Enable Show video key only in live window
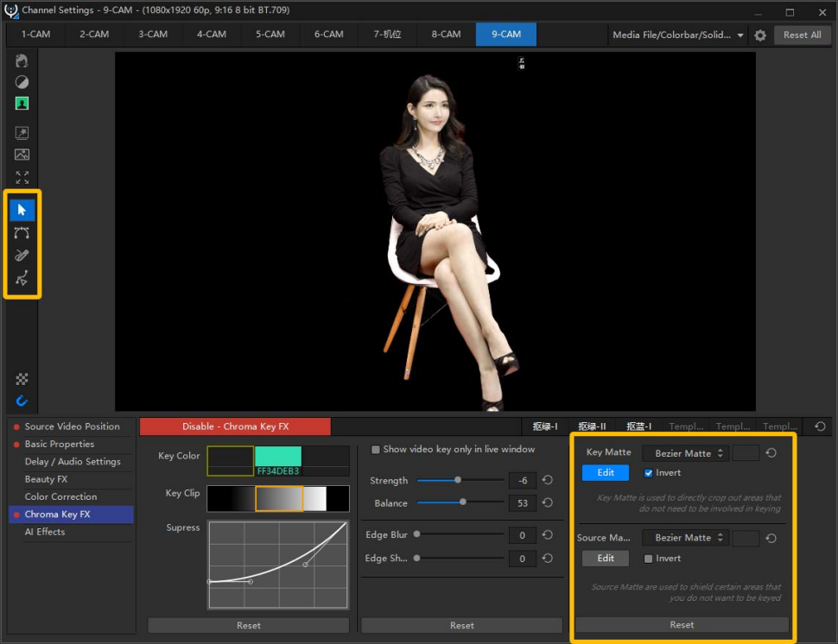838x644 pixels. tap(375, 450)
